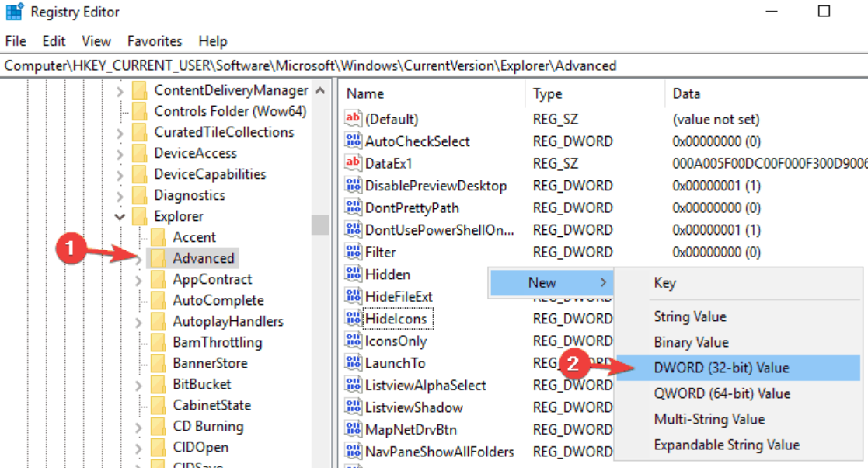
Task: Click the AppContract folder icon
Action: pos(159,280)
